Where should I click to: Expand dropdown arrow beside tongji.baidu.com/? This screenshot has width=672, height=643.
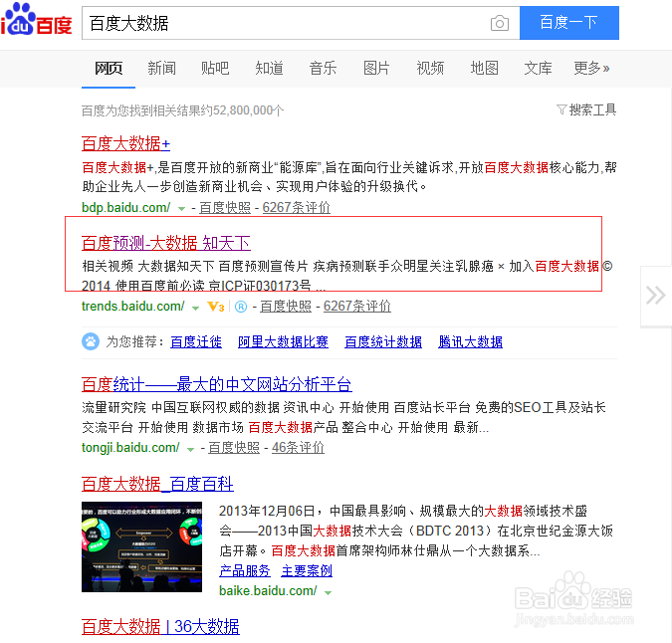click(x=191, y=449)
